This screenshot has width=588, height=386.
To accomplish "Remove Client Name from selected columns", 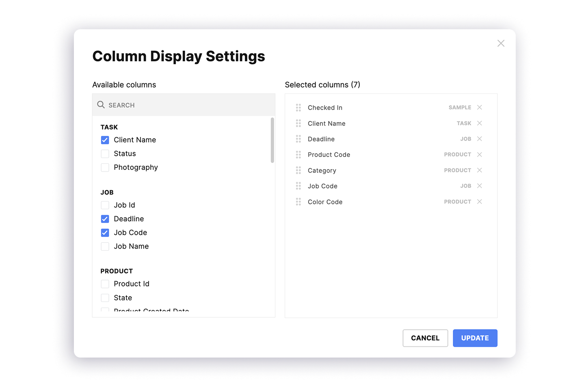I will (x=480, y=123).
